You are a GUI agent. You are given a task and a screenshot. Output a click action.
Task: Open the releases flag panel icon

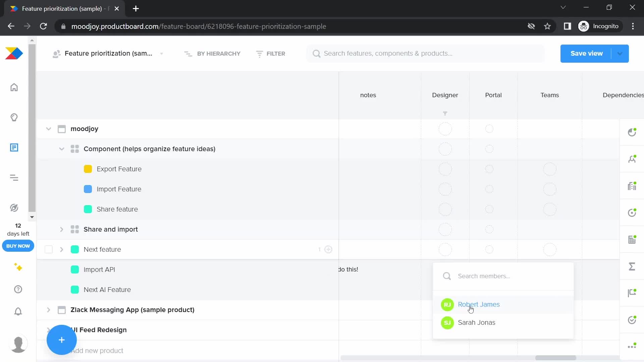click(x=632, y=293)
